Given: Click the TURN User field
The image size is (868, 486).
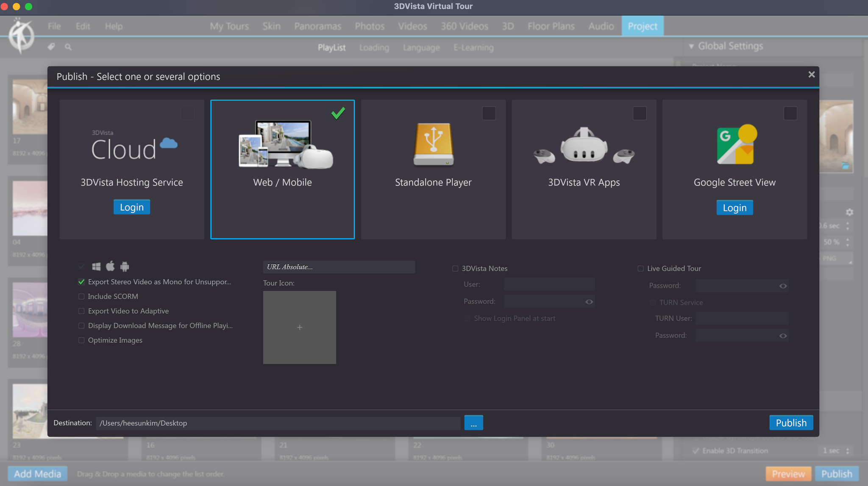Looking at the screenshot, I should tap(742, 318).
